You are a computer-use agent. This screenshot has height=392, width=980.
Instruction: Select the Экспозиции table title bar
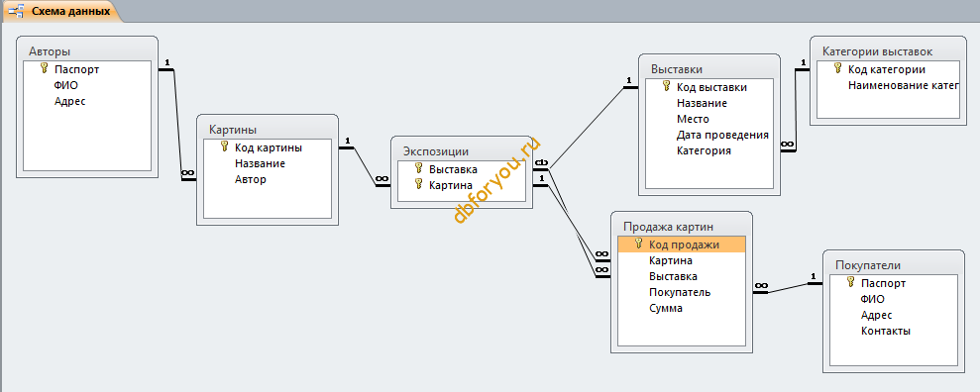(461, 151)
